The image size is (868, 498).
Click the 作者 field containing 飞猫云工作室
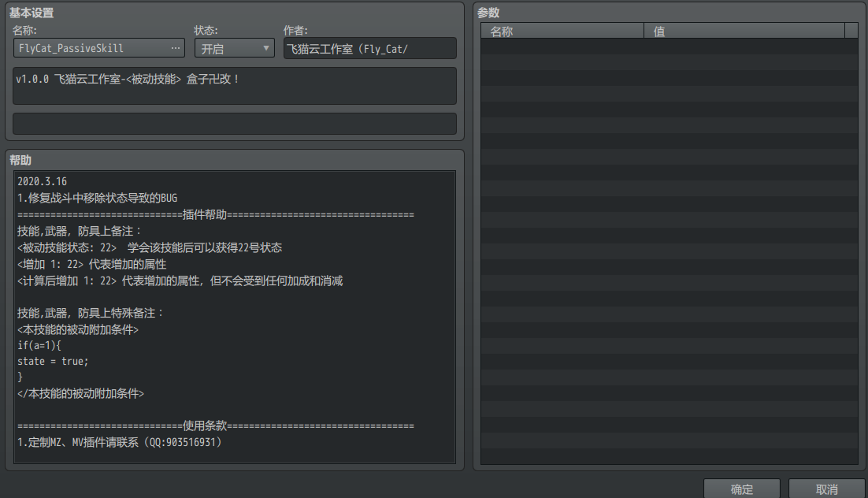[369, 49]
